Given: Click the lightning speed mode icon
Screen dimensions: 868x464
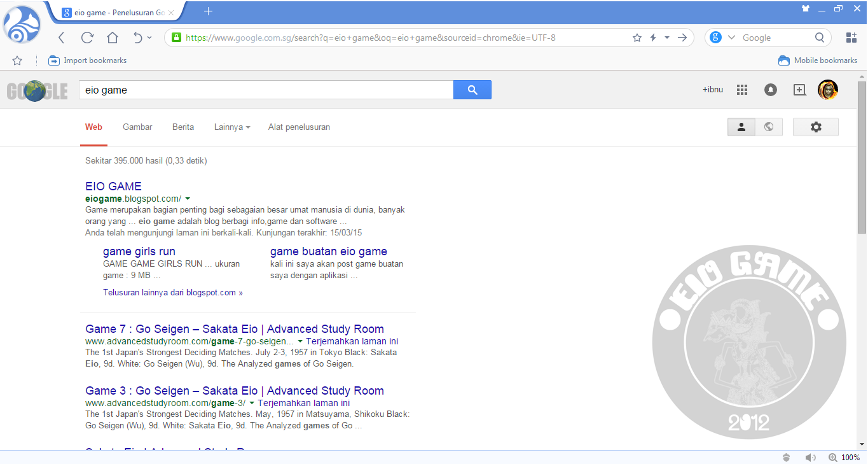Looking at the screenshot, I should point(652,38).
